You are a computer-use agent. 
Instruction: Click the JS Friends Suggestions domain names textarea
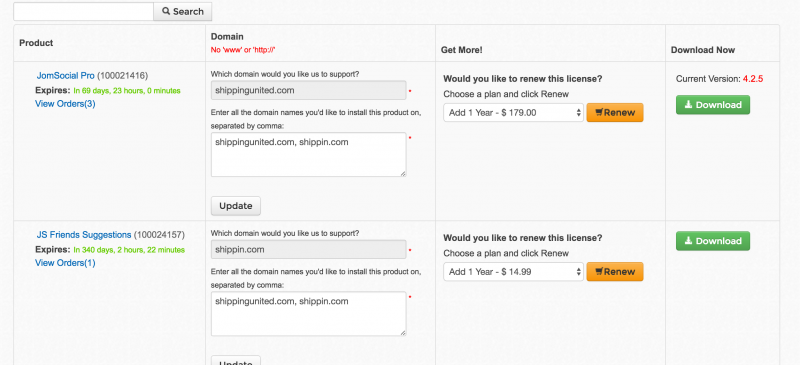click(x=309, y=314)
